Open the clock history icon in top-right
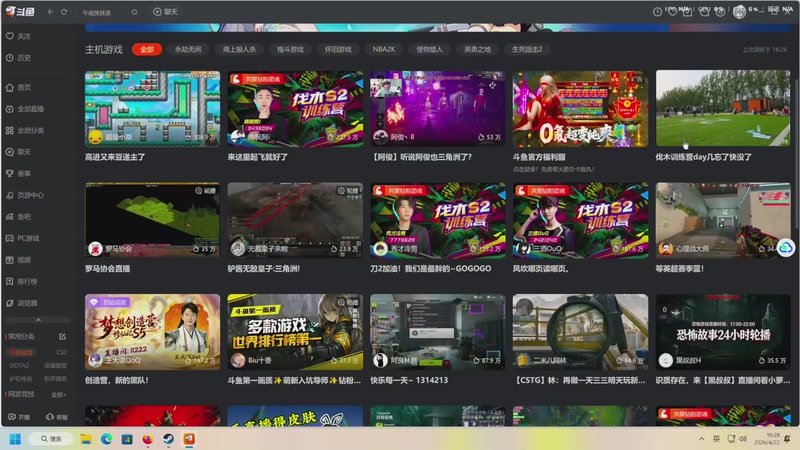This screenshot has width=800, height=450. [658, 11]
